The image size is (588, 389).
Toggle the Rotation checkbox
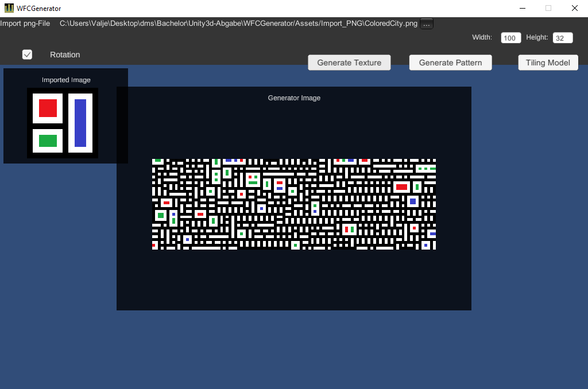pyautogui.click(x=27, y=55)
